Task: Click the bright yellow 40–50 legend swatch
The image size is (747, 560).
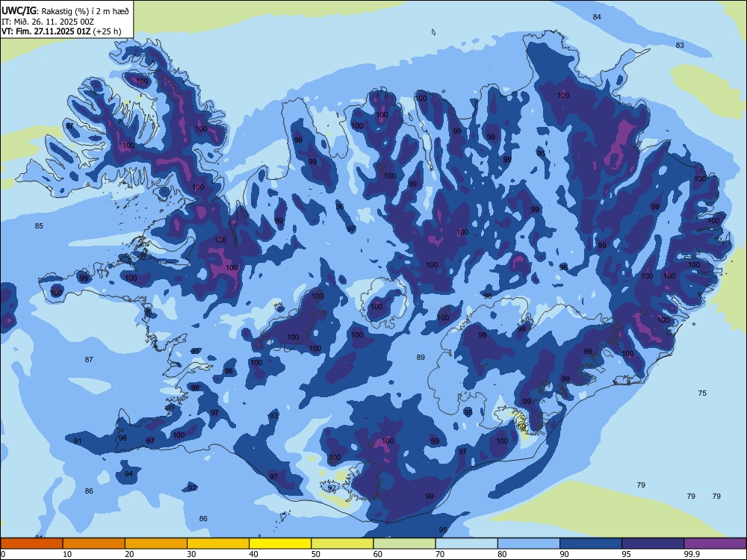Action: click(280, 544)
